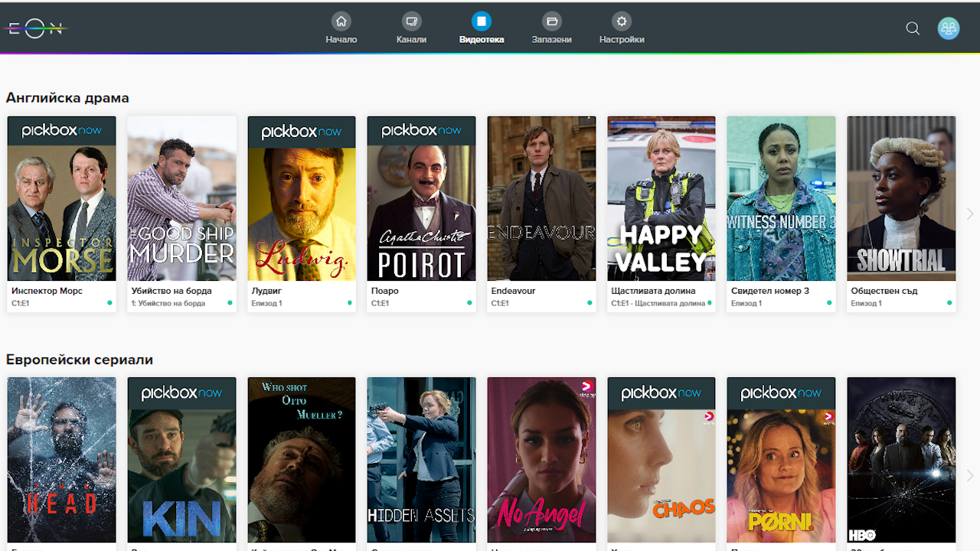Click the Endeavour title text

513,291
